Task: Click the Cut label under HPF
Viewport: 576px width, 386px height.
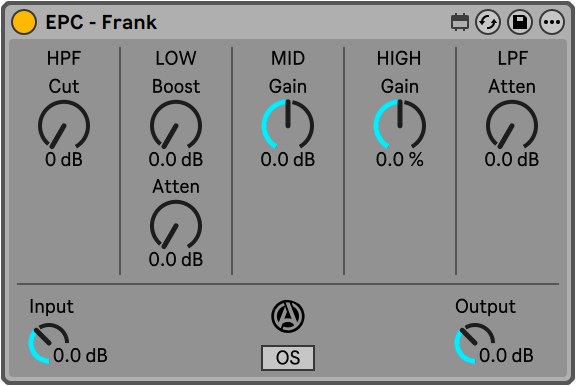Action: 64,86
